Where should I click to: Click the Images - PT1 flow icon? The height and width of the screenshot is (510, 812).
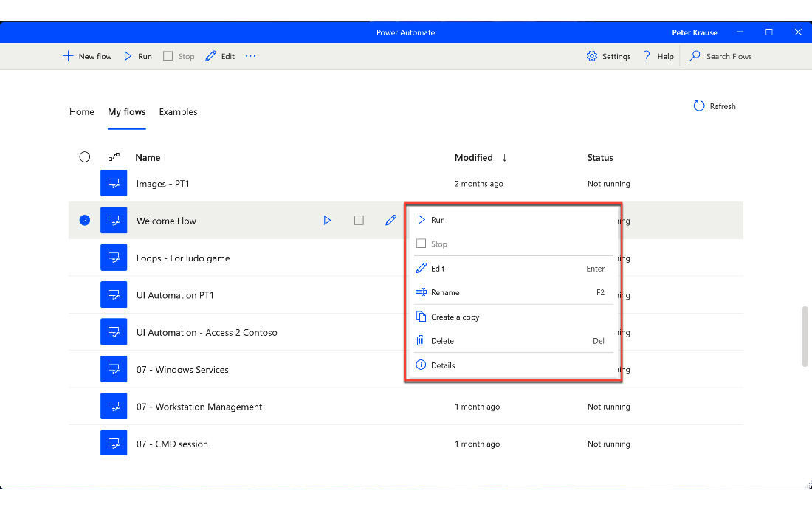[114, 183]
